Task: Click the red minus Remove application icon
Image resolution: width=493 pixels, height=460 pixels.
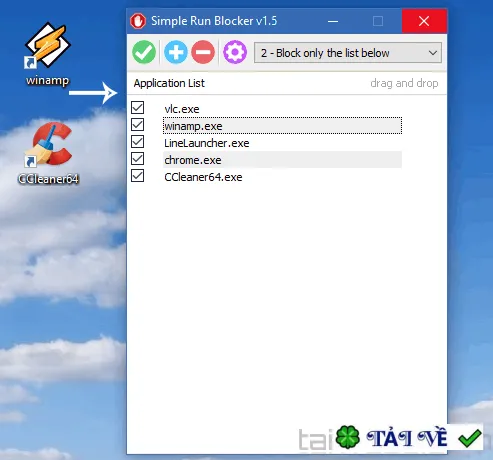Action: click(x=203, y=52)
